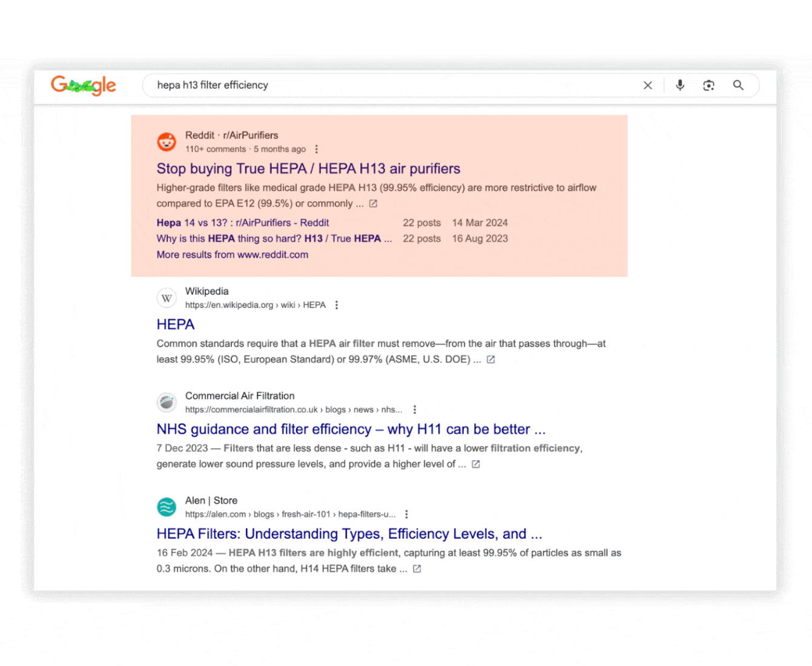This screenshot has width=812, height=666.
Task: Open Google Lens image search
Action: [x=708, y=85]
